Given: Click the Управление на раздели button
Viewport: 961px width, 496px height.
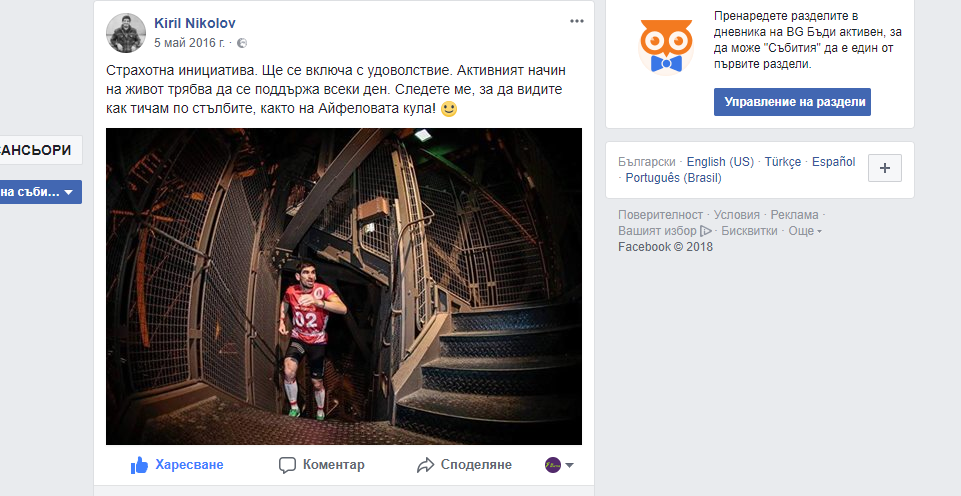Looking at the screenshot, I should (x=792, y=102).
